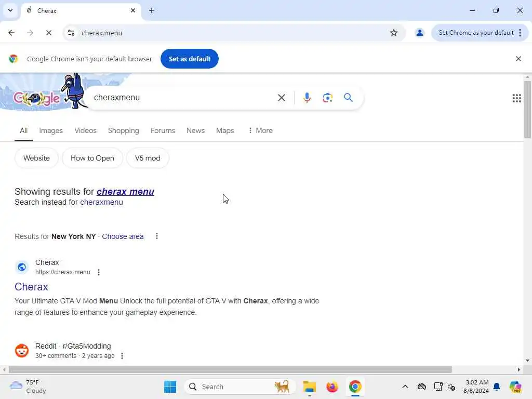
Task: Click the magnifier search button
Action: click(348, 98)
